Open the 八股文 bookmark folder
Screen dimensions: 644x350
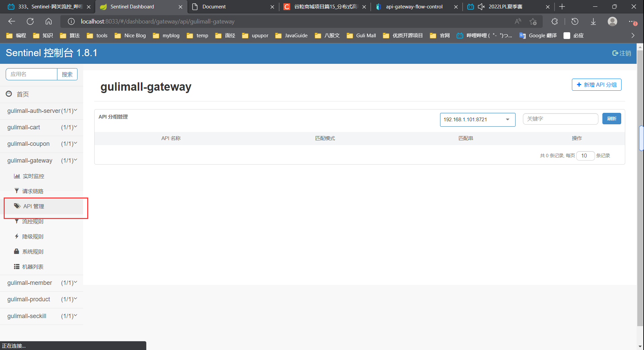click(x=327, y=36)
